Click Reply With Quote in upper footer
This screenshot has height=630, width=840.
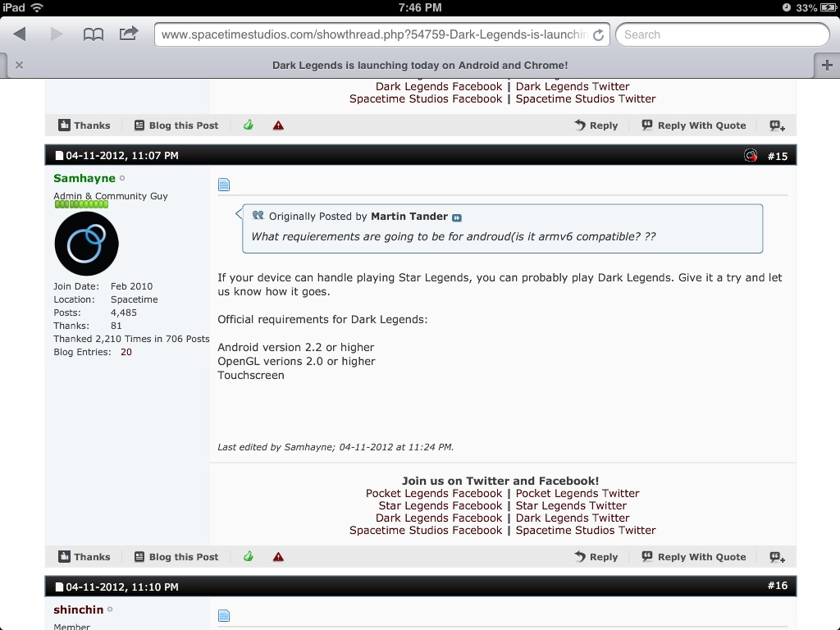694,126
